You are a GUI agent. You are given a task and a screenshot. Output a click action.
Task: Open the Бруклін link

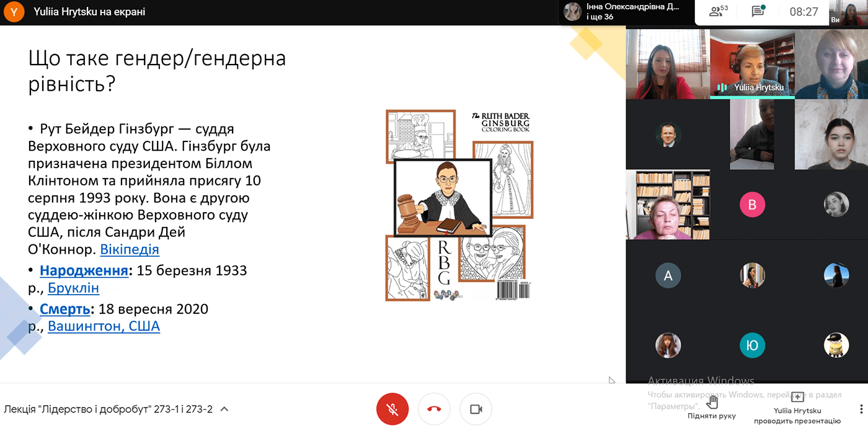[73, 288]
